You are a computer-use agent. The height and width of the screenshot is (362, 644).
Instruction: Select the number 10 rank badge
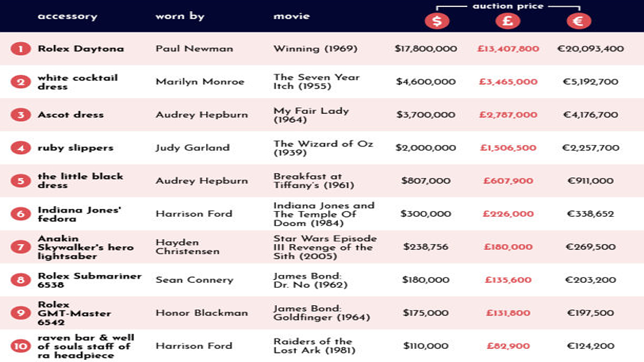click(20, 346)
